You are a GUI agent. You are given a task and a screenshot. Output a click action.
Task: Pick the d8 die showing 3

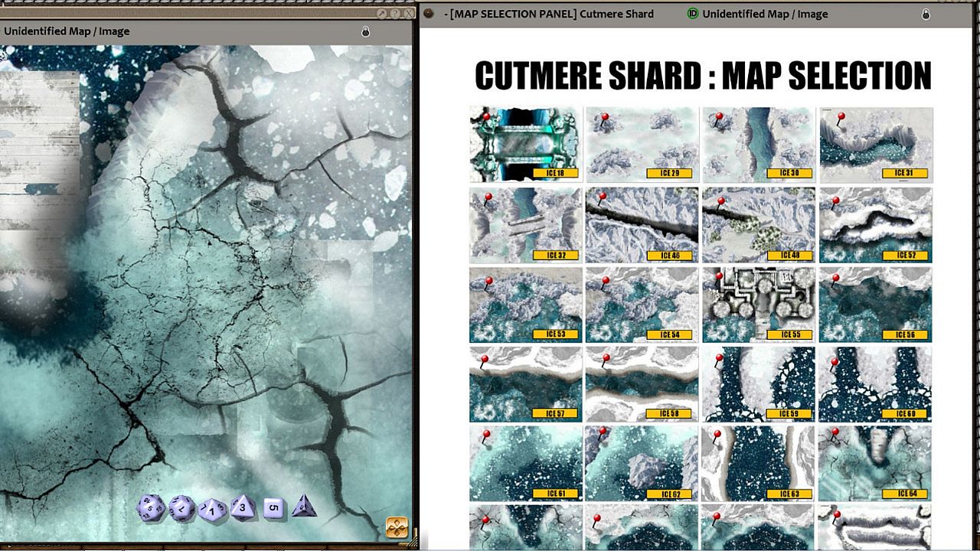(x=243, y=507)
